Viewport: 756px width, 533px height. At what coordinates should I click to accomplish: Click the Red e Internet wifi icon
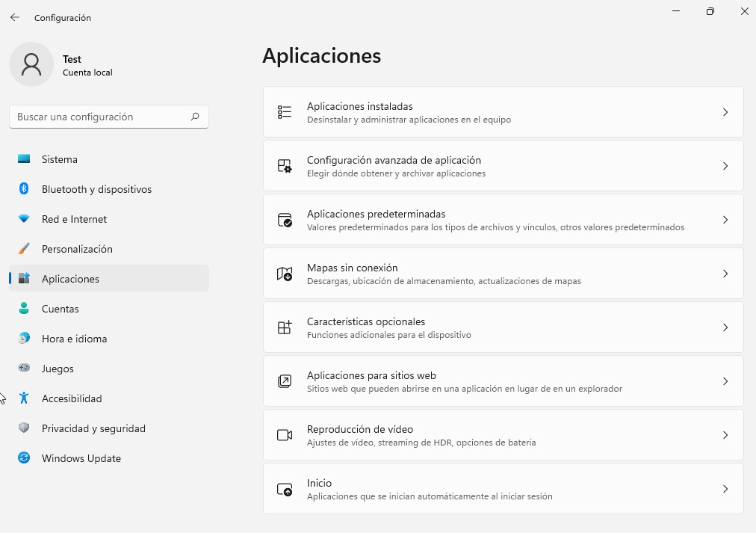click(x=24, y=219)
